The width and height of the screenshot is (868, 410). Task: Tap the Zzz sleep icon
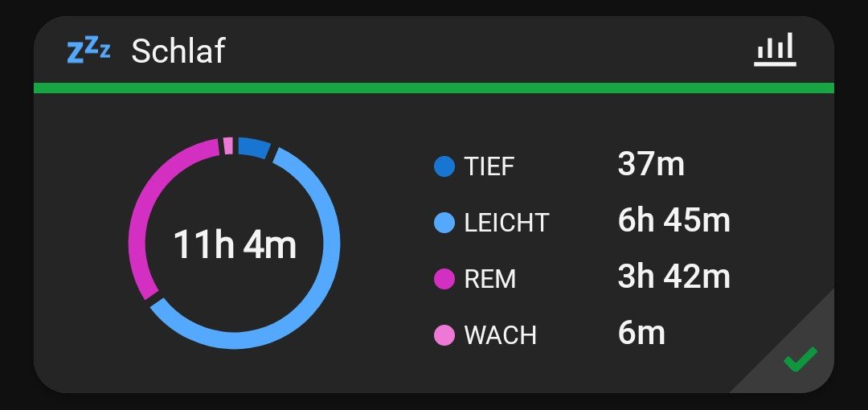pyautogui.click(x=88, y=51)
